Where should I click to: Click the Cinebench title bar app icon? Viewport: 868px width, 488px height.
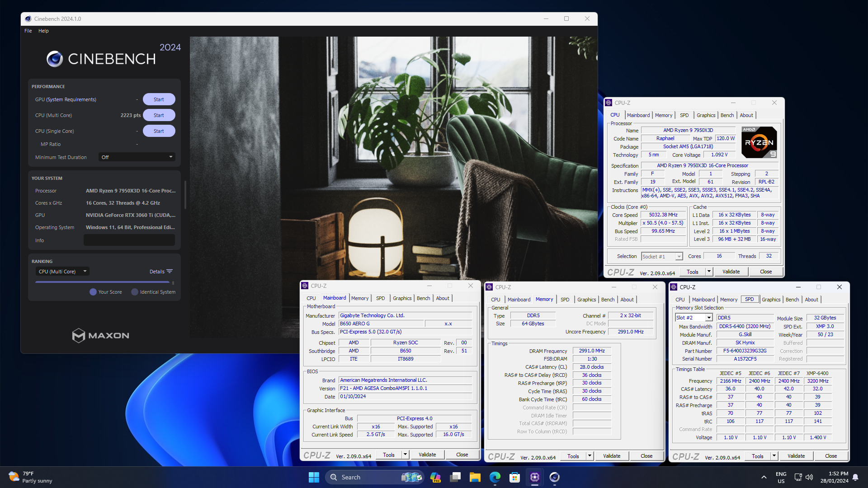point(28,19)
